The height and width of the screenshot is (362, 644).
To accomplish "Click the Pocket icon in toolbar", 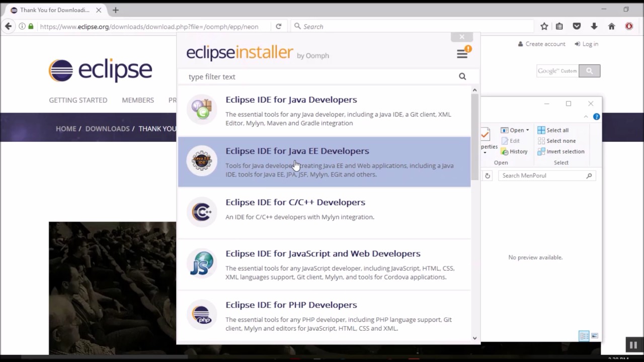I will [577, 26].
